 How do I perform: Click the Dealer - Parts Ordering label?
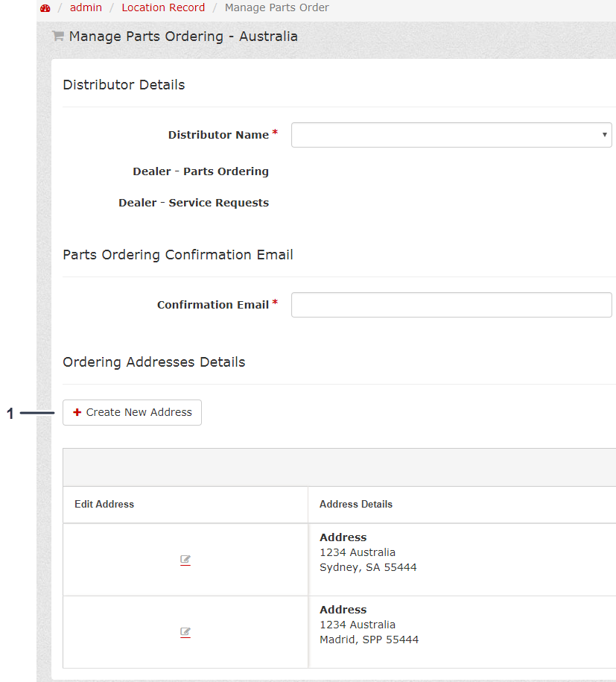tap(200, 171)
